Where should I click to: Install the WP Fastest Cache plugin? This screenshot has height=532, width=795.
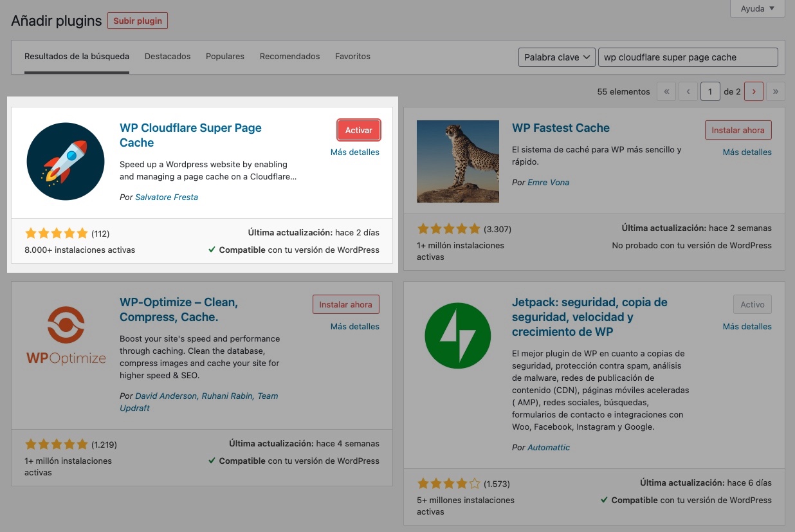[738, 130]
